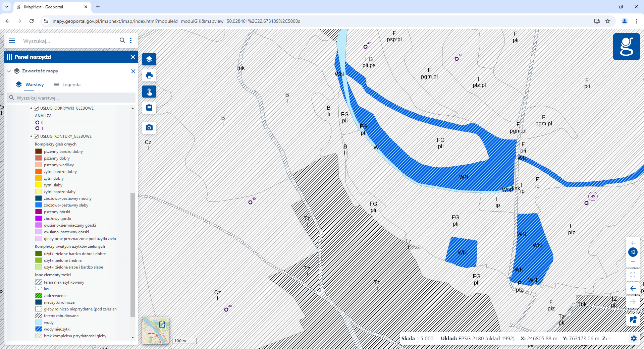Collapse the USLUGI.ODKRYWKI_GLEBOWE layer tree
Screen dimensions: 644x349
[x=32, y=108]
